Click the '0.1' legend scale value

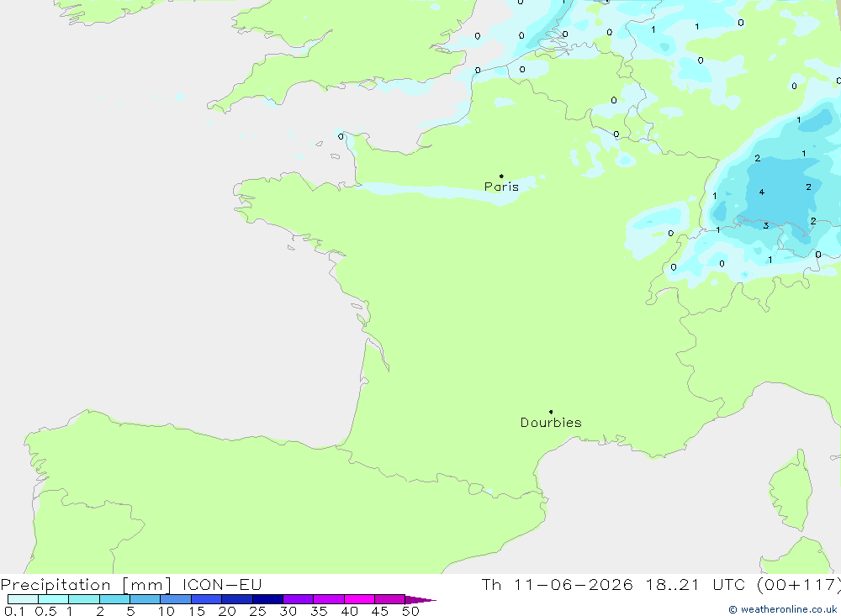(x=14, y=611)
